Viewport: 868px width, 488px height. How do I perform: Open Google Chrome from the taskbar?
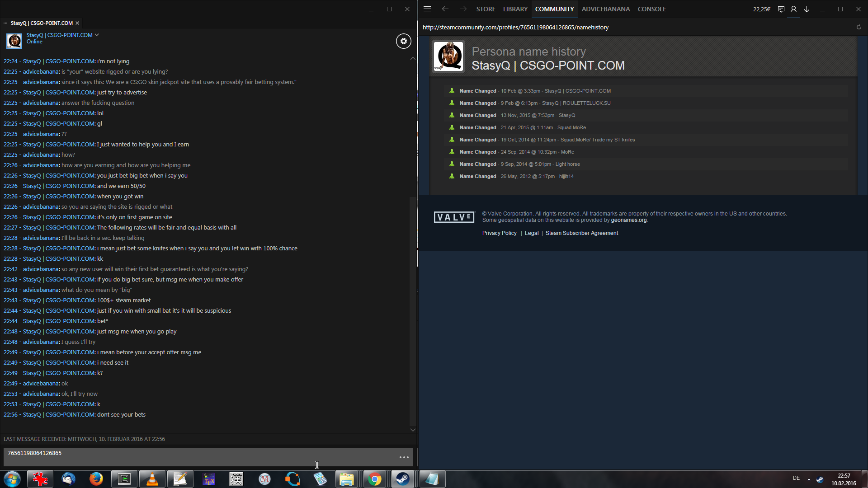pyautogui.click(x=374, y=479)
